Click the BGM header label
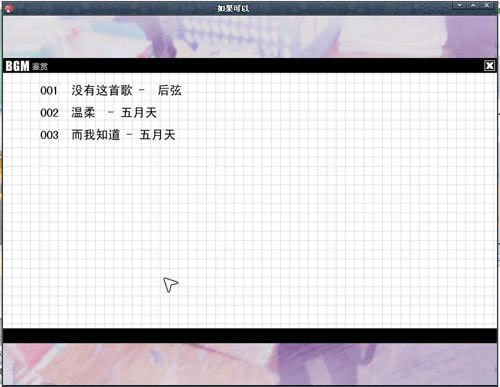Viewport: 500px width, 387px height. pyautogui.click(x=17, y=66)
